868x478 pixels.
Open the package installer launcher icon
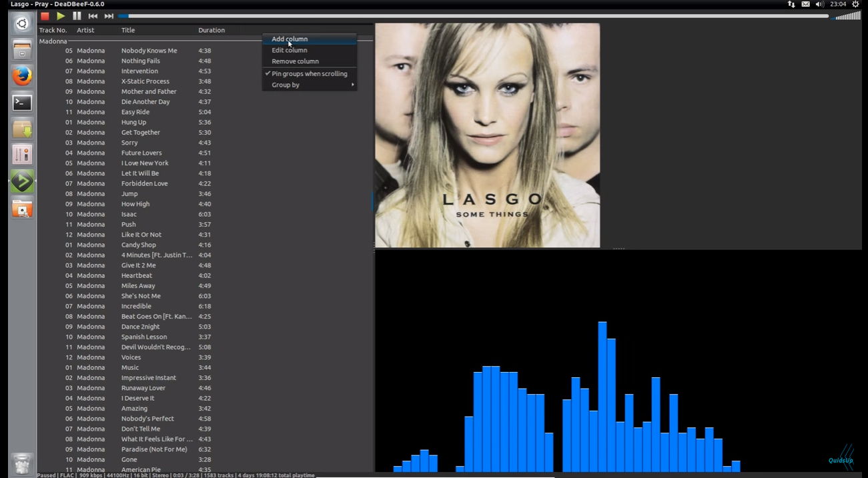tap(22, 129)
